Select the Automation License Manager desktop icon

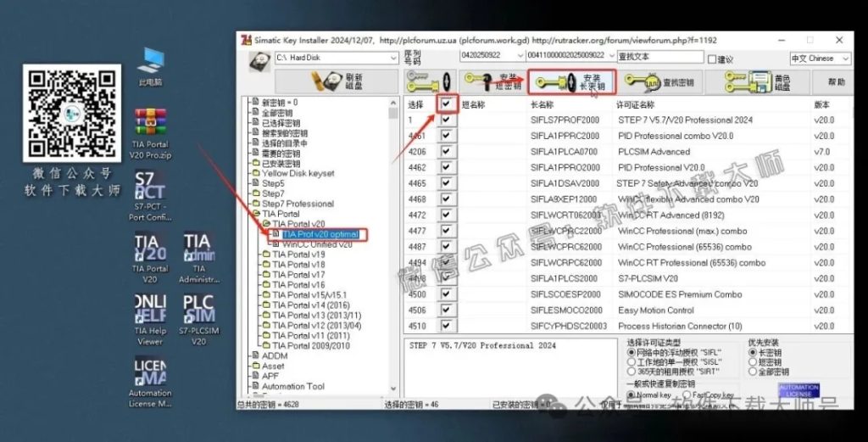pyautogui.click(x=150, y=382)
